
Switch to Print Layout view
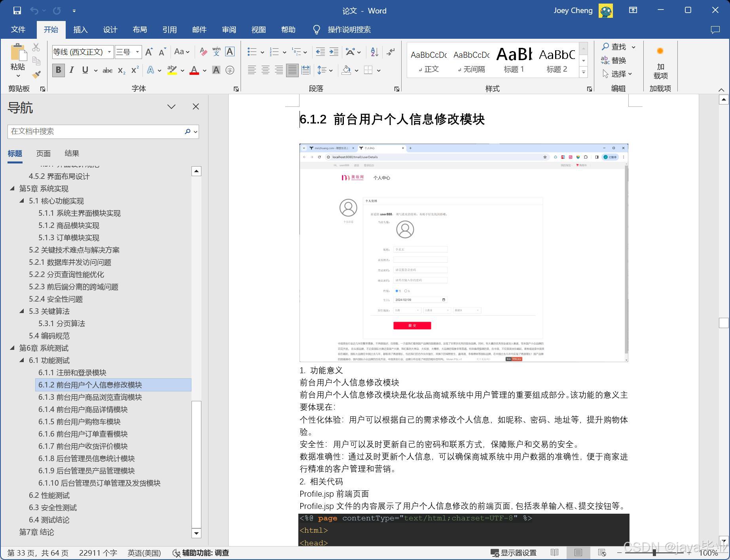(578, 552)
